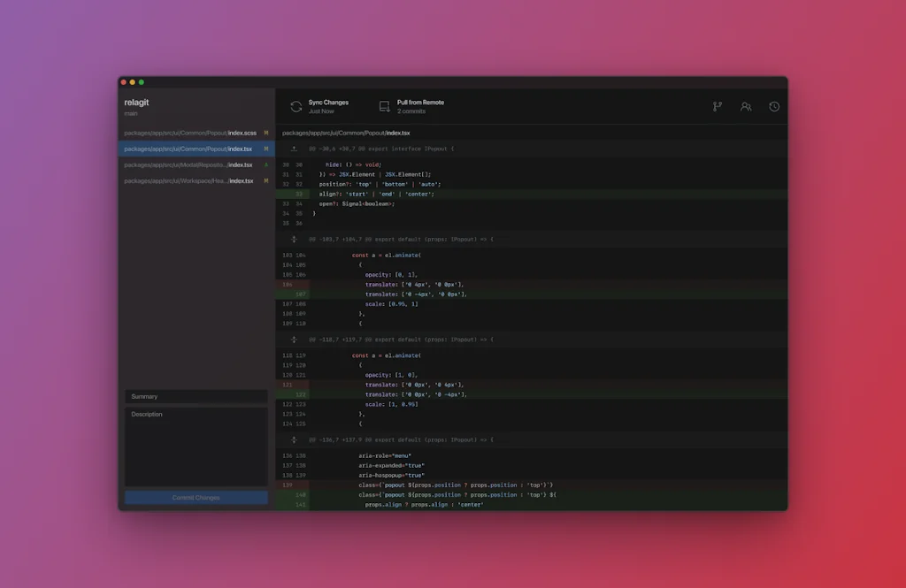Viewport: 906px width, 588px height.
Task: Open the commit history clock icon
Action: click(774, 106)
